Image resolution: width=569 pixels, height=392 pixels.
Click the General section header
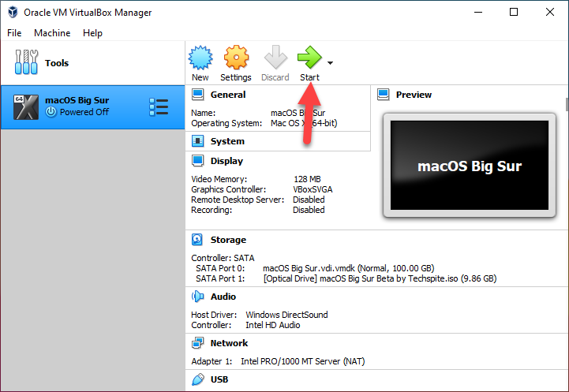coord(227,95)
